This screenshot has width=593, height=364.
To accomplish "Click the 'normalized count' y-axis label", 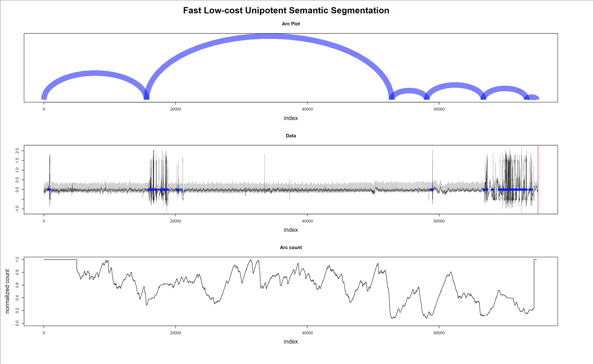I will tap(7, 291).
